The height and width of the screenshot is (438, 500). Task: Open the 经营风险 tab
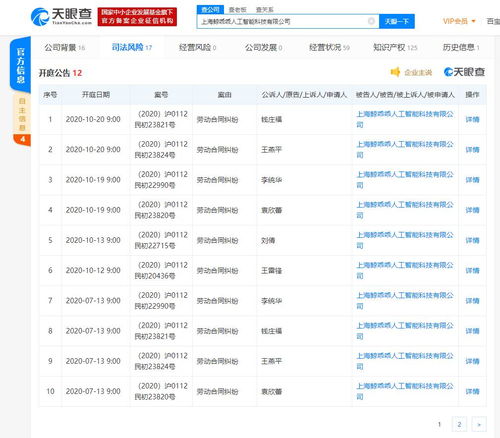point(197,47)
